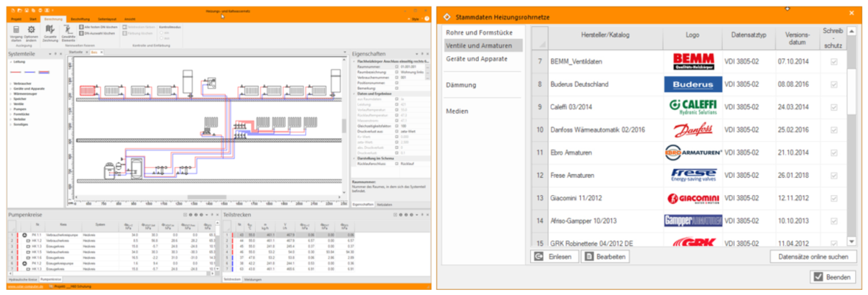Toggle Schreibschutz checkbox for Ebro Armaturen
This screenshot has width=868, height=295.
(834, 153)
